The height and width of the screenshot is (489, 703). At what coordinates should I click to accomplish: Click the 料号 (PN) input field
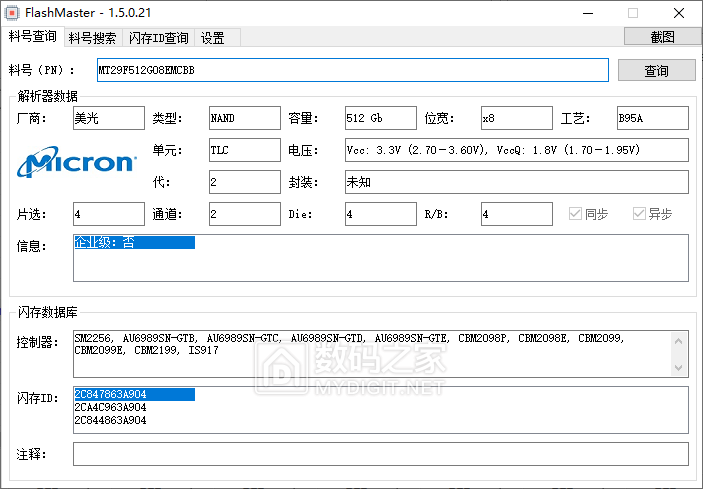pyautogui.click(x=352, y=70)
